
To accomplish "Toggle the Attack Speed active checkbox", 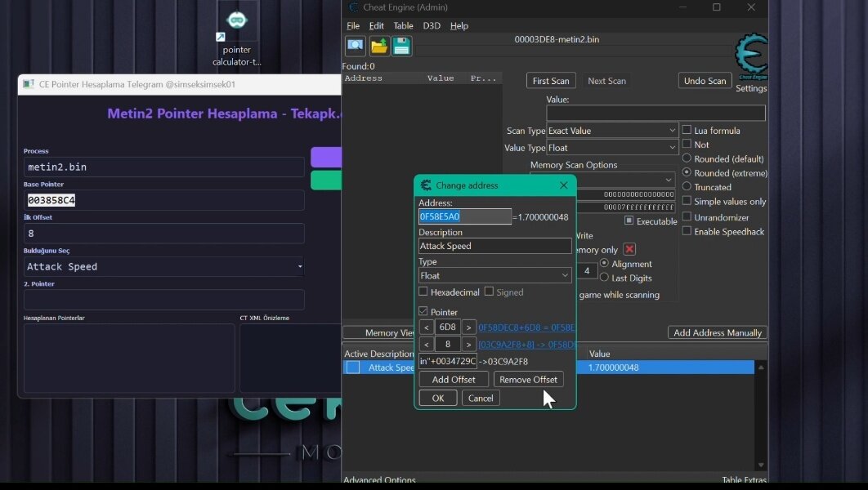I will [353, 367].
